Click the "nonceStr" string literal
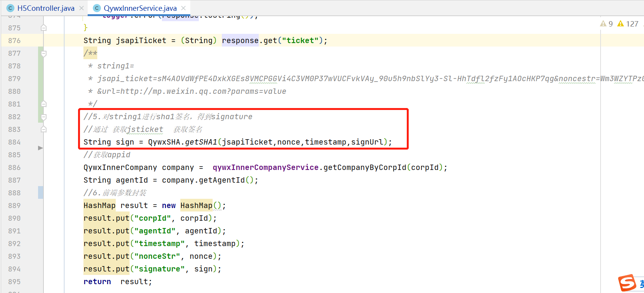The height and width of the screenshot is (293, 644). coord(157,256)
